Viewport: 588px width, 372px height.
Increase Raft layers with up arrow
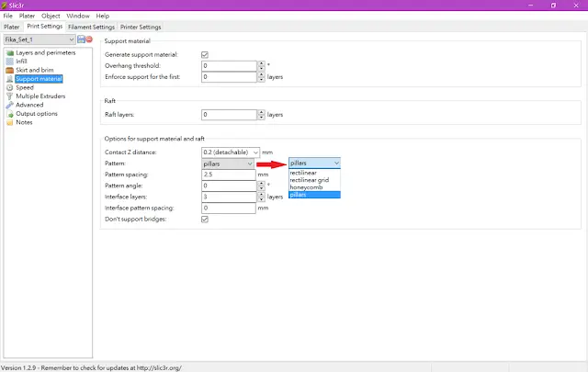click(x=261, y=112)
